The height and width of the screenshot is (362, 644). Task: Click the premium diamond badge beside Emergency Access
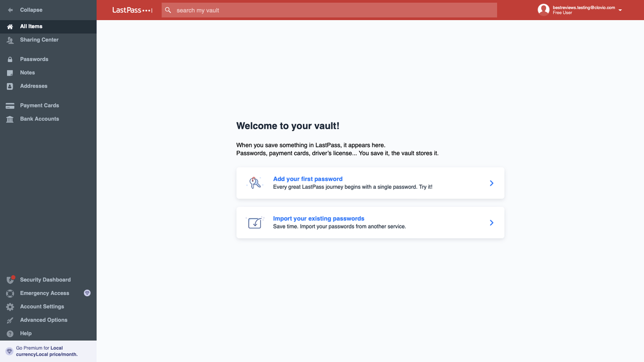(87, 293)
